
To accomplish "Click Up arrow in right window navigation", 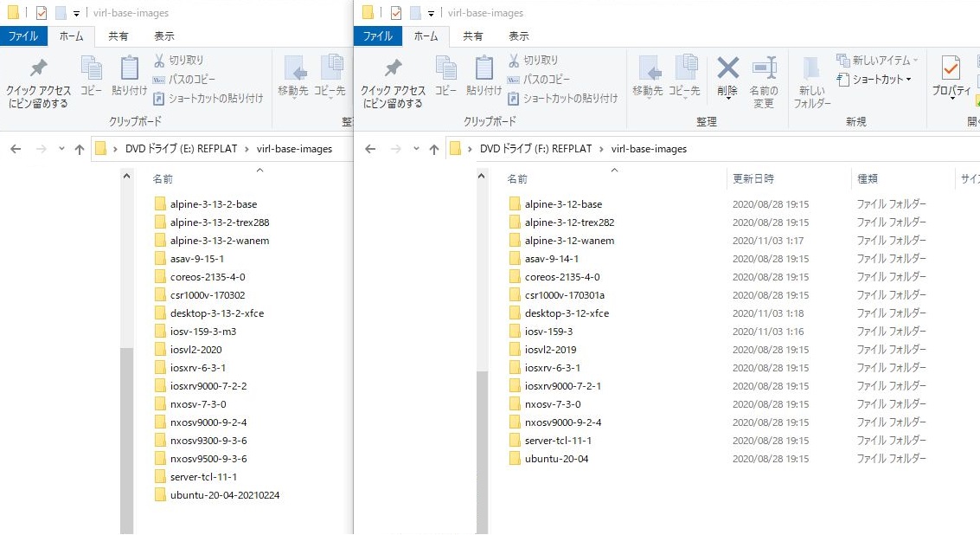I will (x=433, y=149).
